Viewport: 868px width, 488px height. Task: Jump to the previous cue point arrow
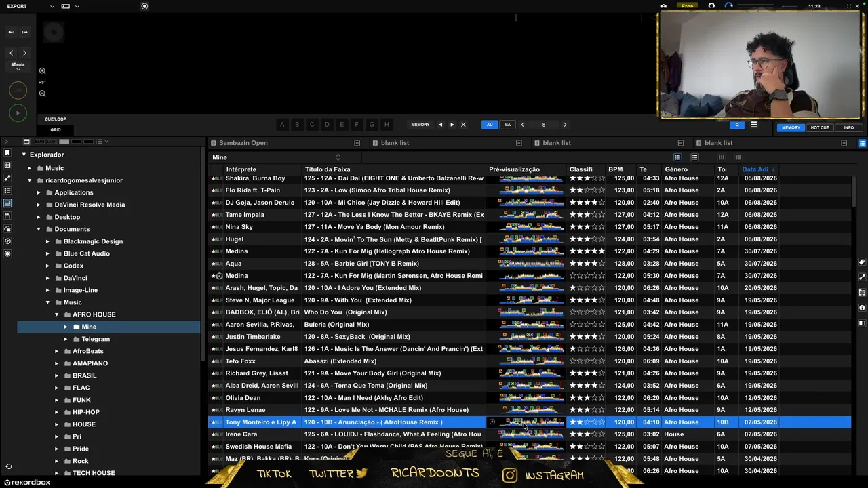tap(11, 32)
